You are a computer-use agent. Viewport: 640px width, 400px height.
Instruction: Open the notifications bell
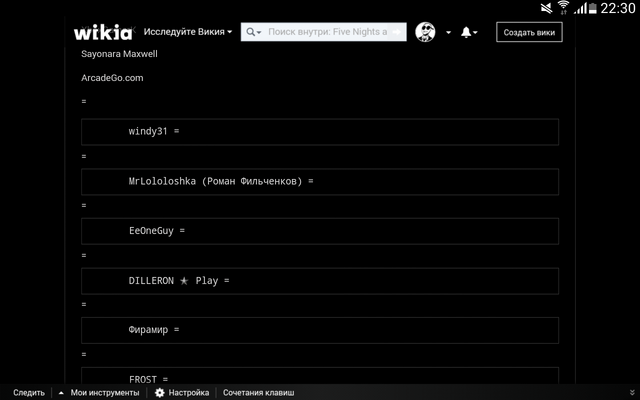469,32
